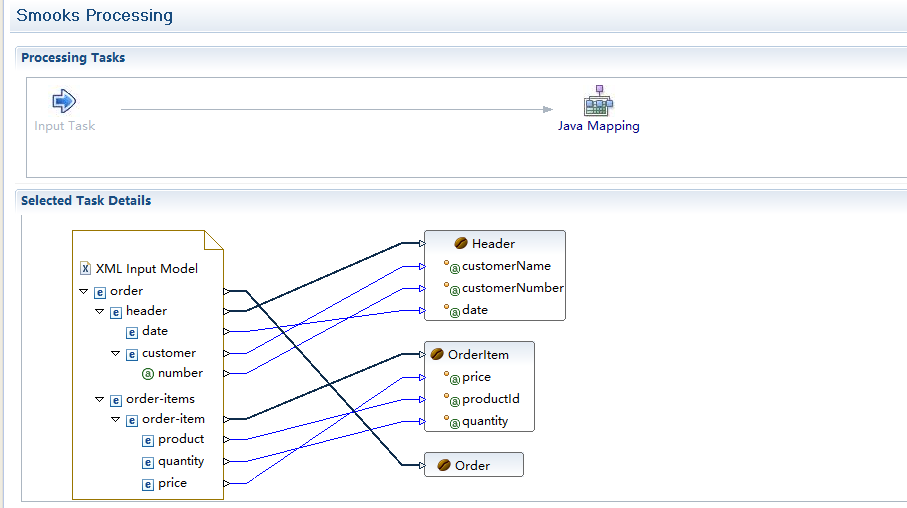907x508 pixels.
Task: Click the customer element icon
Action: [x=132, y=354]
